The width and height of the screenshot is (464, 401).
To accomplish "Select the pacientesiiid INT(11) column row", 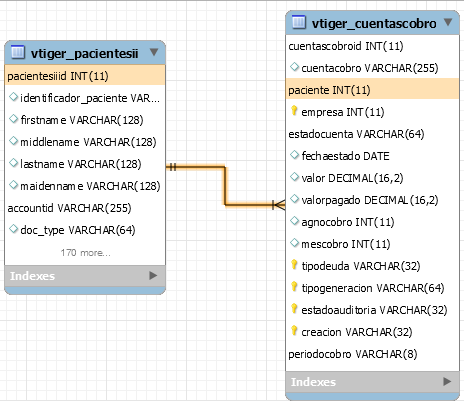I will point(85,76).
